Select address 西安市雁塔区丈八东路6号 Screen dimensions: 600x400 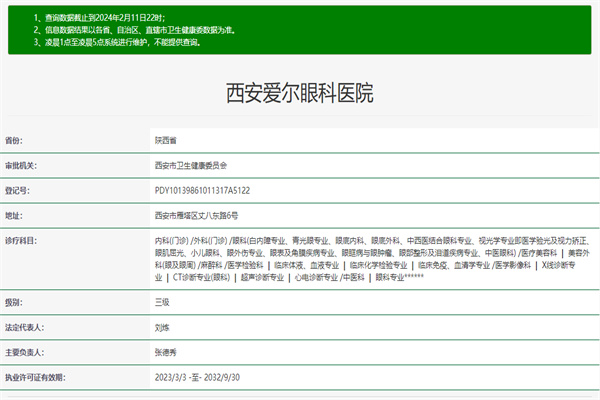coord(196,216)
